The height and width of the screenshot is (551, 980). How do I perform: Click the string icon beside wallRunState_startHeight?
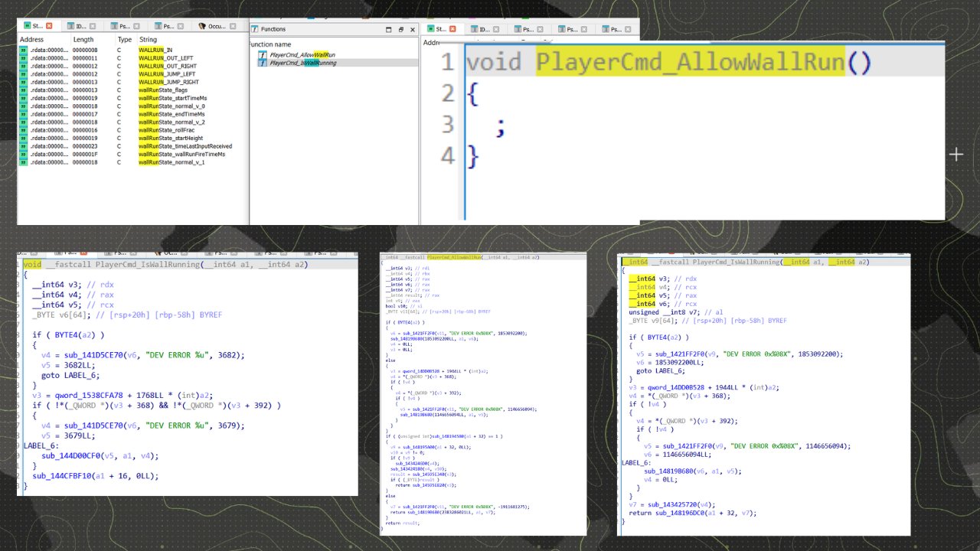point(23,138)
